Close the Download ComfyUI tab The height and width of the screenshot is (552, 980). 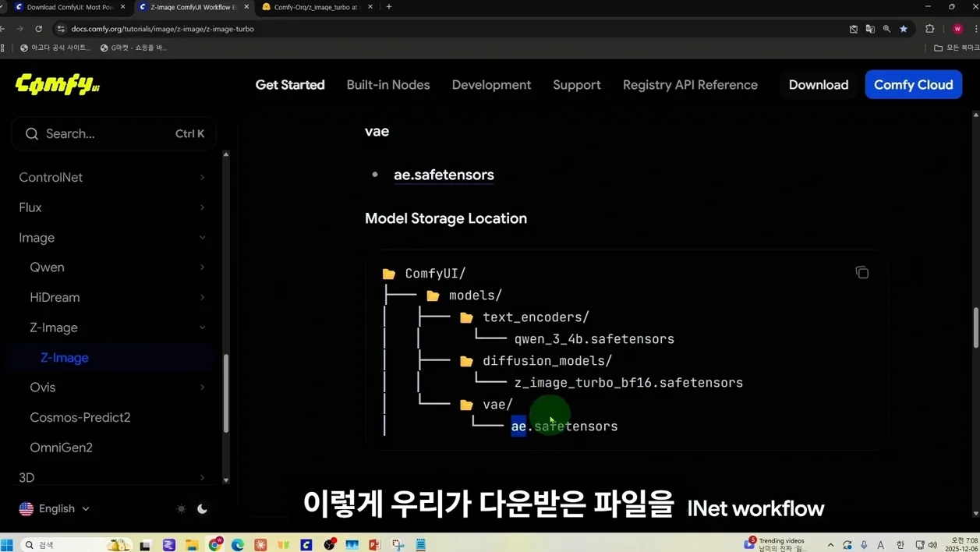point(122,7)
